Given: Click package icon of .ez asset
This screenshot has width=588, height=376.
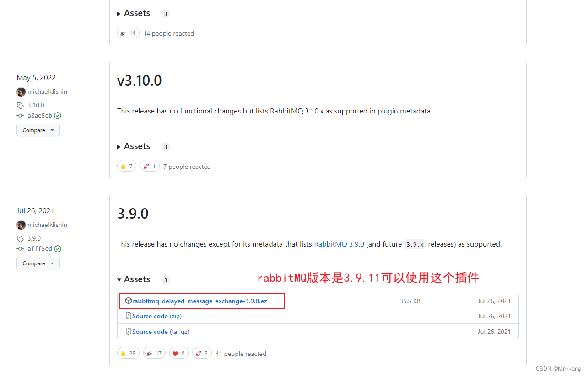Looking at the screenshot, I should 129,301.
